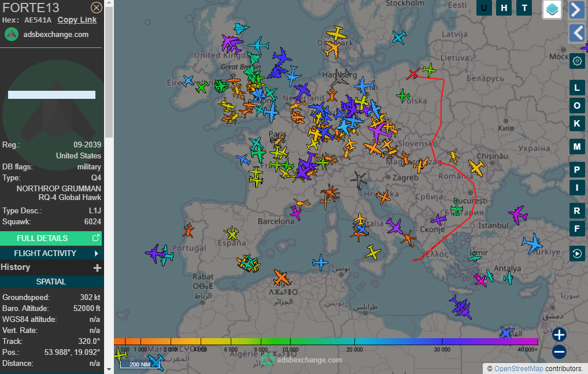Click the Copy Link link
Viewport: 588px width, 374px height.
point(77,20)
